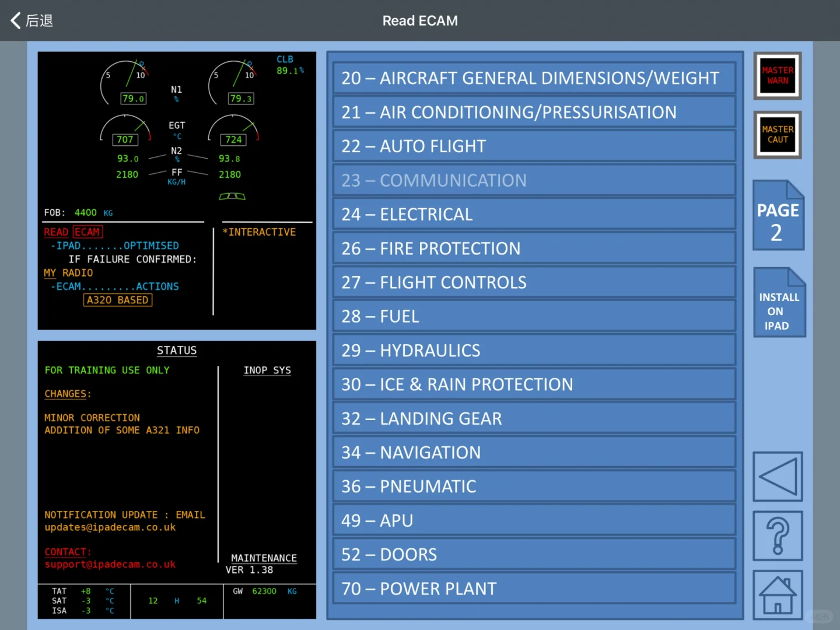Select 21 – AIR CONDITIONING/PRESSURISATION

pos(534,112)
